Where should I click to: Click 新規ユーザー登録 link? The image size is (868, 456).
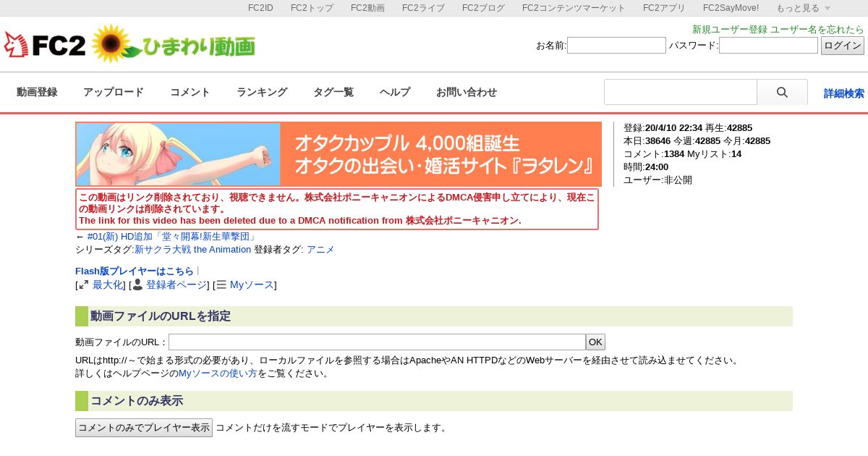(730, 30)
